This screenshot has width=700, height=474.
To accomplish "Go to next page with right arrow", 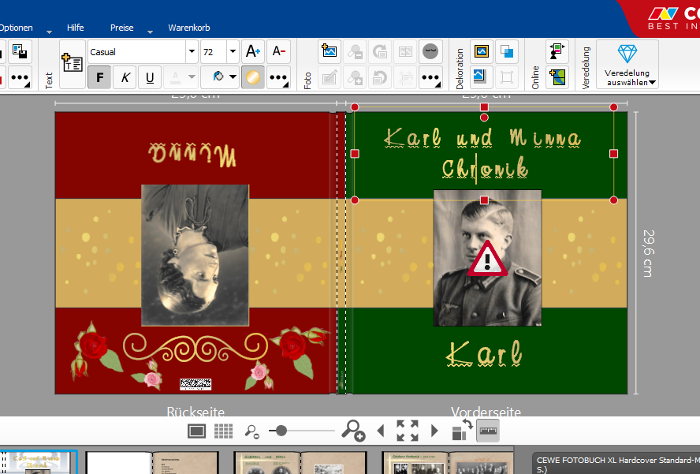I will pos(434,431).
